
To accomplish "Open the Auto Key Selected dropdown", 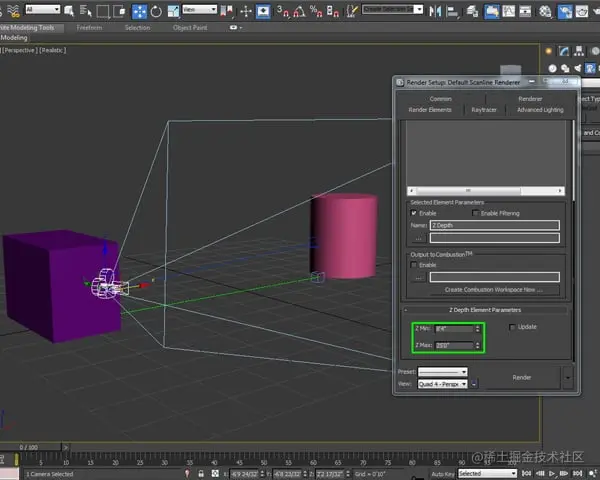I will (x=488, y=474).
